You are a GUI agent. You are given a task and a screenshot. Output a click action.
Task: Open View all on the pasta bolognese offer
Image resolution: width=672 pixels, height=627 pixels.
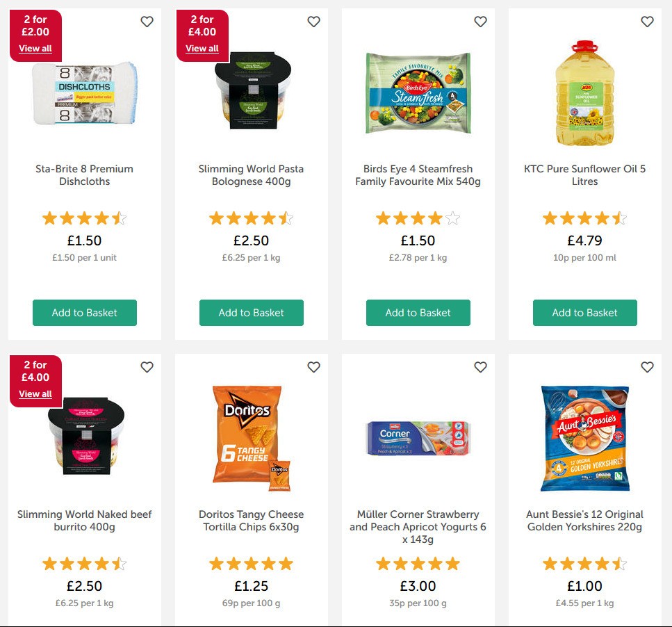pos(202,49)
